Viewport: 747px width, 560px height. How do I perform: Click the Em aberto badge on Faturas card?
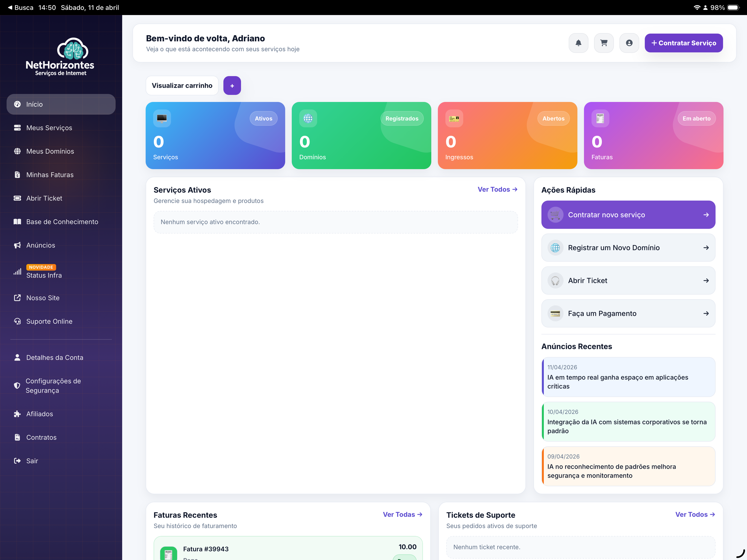coord(696,119)
